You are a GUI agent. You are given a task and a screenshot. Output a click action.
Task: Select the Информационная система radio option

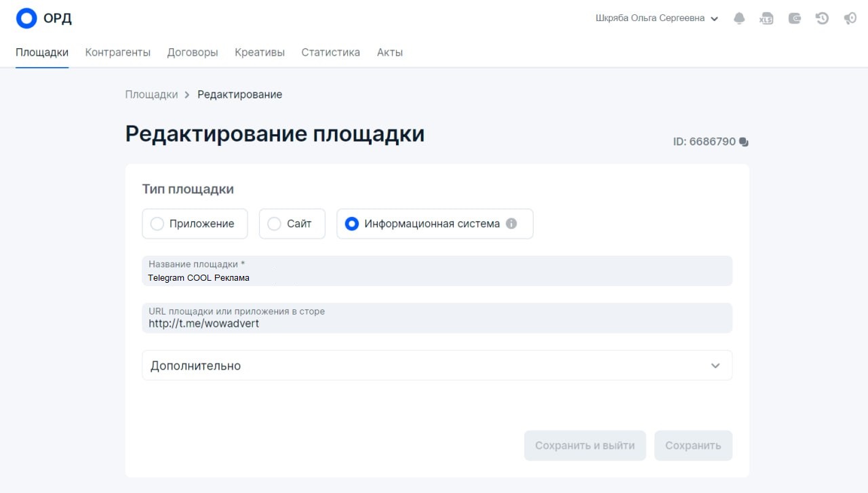[352, 224]
